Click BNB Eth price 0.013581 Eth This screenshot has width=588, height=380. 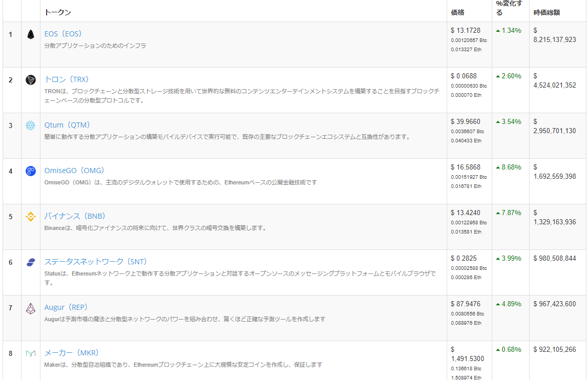click(466, 232)
